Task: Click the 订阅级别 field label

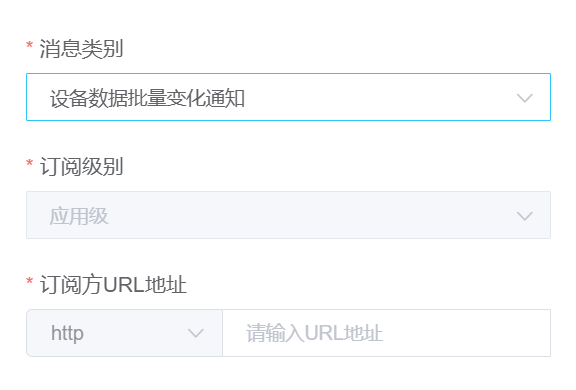Action: coord(81,166)
